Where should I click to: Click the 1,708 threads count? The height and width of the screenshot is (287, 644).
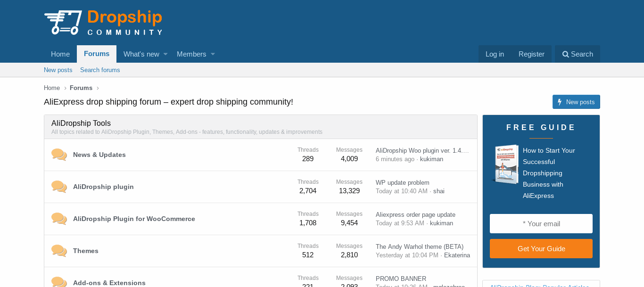tap(308, 223)
